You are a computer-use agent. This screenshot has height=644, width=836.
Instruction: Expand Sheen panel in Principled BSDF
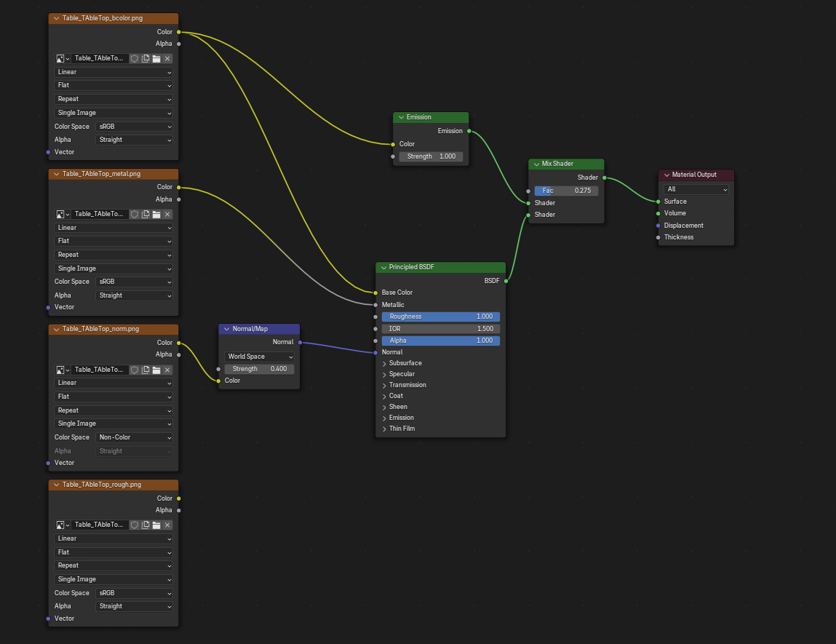pos(384,408)
